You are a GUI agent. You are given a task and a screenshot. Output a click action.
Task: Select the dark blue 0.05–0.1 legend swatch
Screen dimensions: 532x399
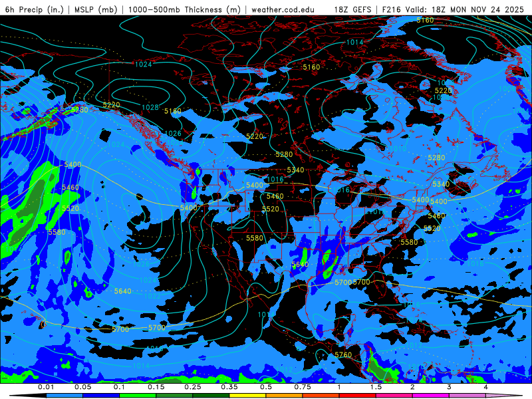pyautogui.click(x=101, y=396)
